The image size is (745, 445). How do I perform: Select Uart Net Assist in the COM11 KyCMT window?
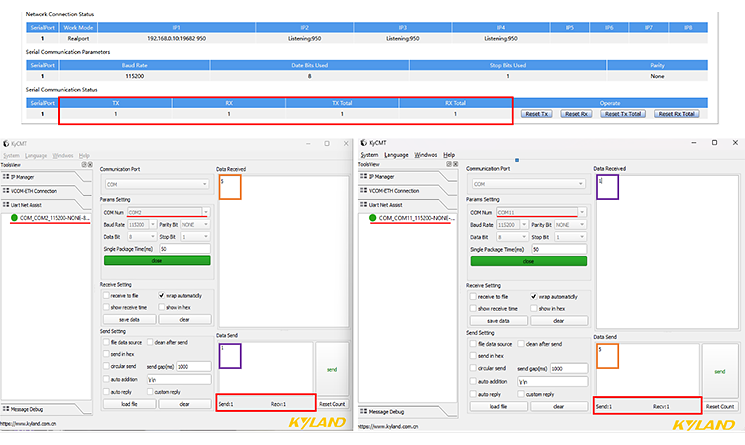(x=385, y=205)
